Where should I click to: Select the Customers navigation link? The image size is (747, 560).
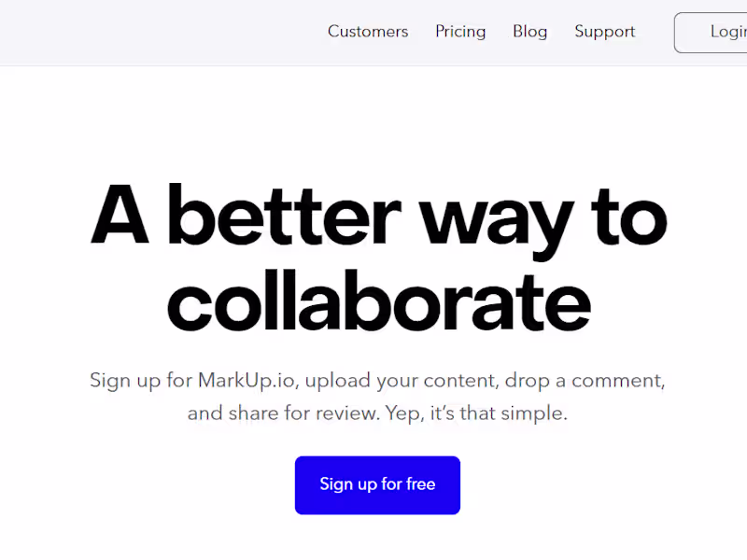tap(368, 32)
